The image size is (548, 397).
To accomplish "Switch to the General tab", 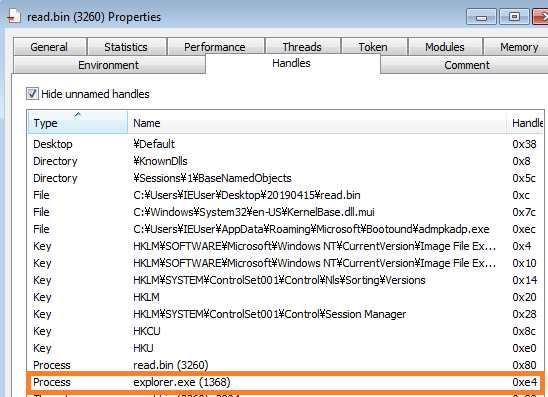I will click(x=49, y=47).
